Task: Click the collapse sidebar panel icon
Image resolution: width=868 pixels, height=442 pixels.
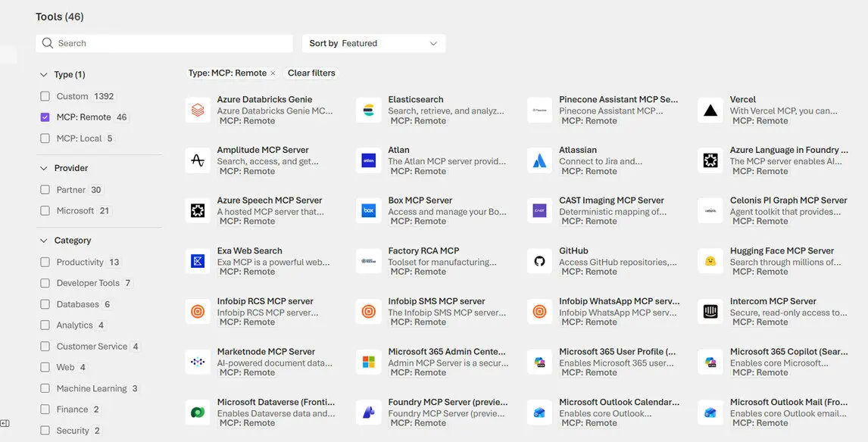Action: click(x=5, y=424)
